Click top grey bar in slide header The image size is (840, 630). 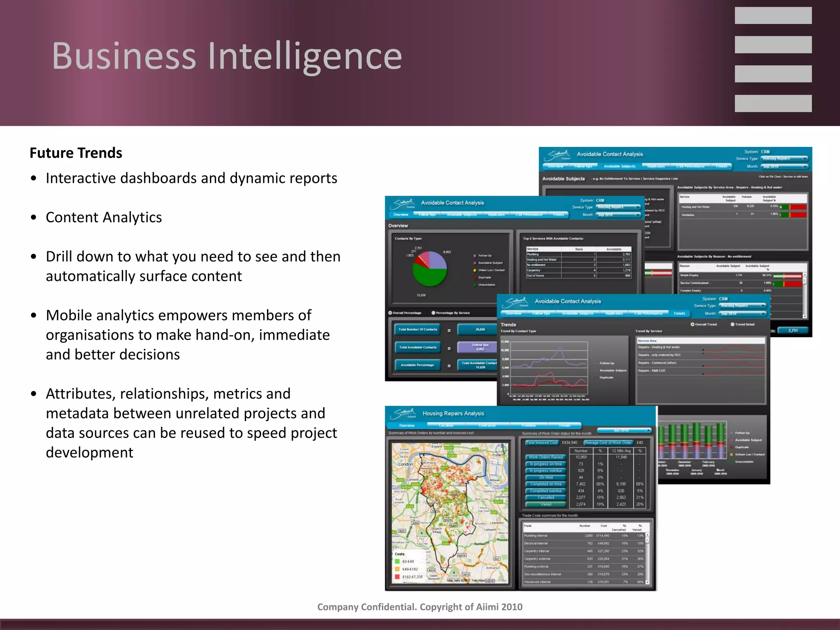[x=773, y=16]
